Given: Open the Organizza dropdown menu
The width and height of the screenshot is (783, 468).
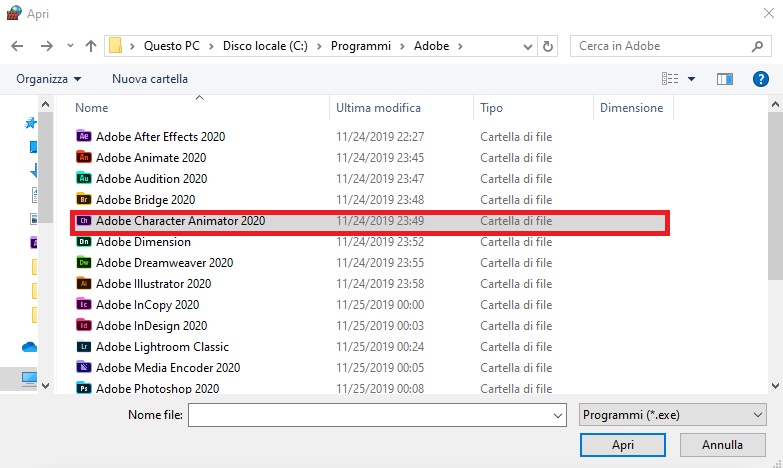Looking at the screenshot, I should (48, 79).
